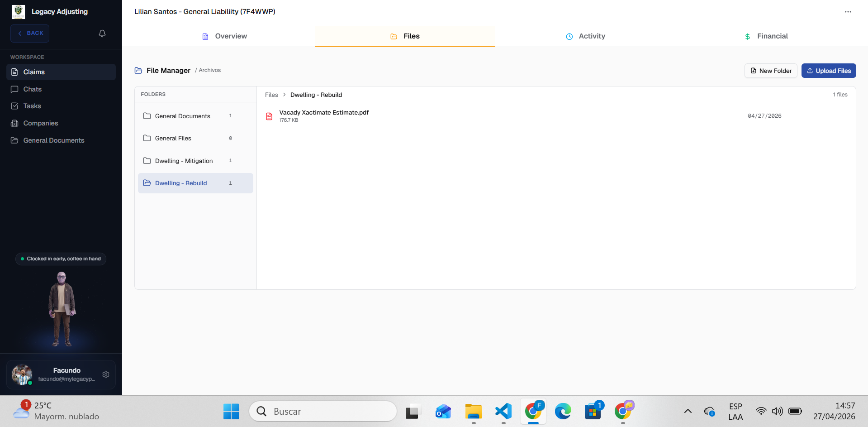The width and height of the screenshot is (868, 427).
Task: Open Companies from the sidebar
Action: point(40,123)
